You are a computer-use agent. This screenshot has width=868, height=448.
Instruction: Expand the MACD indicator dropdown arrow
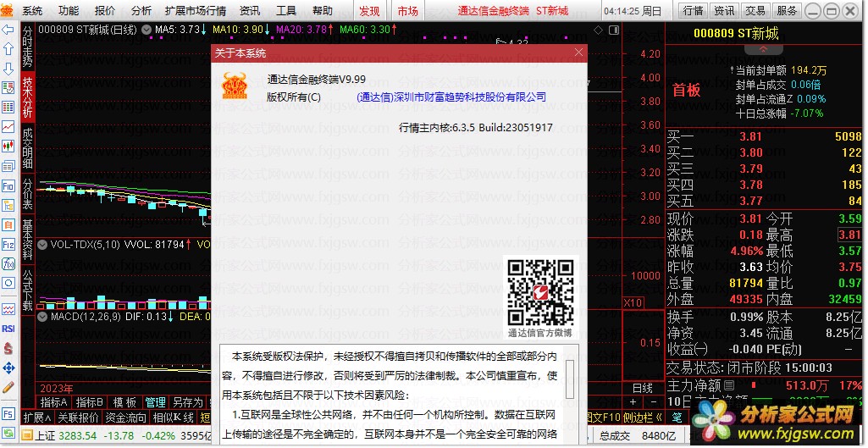[42, 317]
